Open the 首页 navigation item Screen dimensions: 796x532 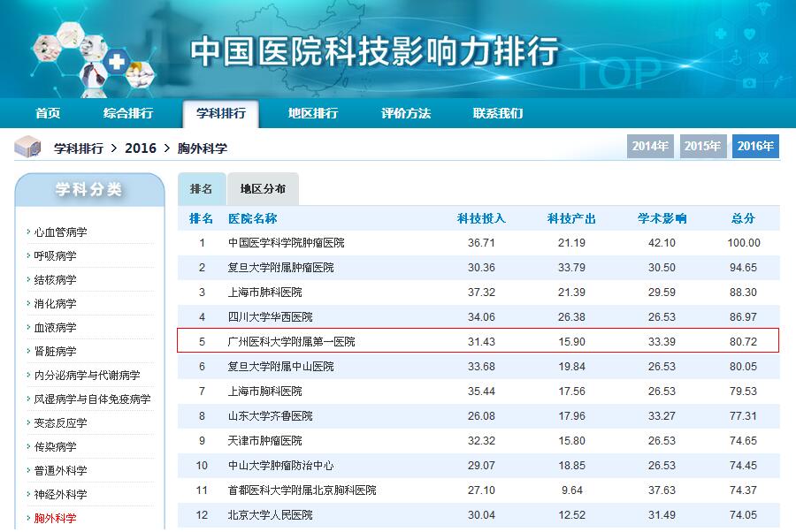[48, 113]
